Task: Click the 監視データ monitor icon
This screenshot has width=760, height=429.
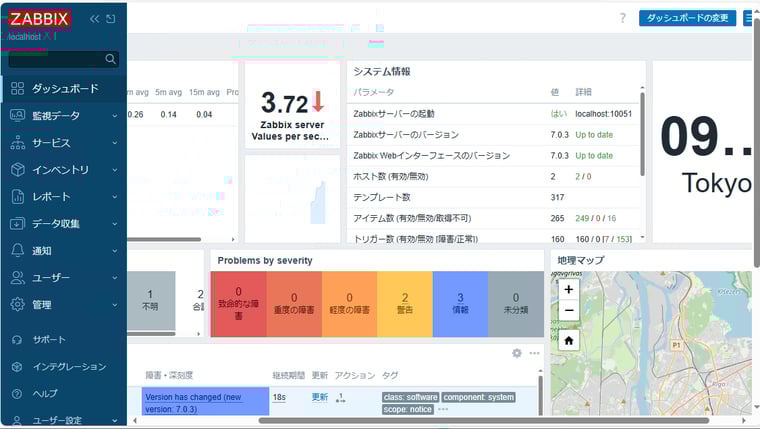Action: [x=17, y=115]
